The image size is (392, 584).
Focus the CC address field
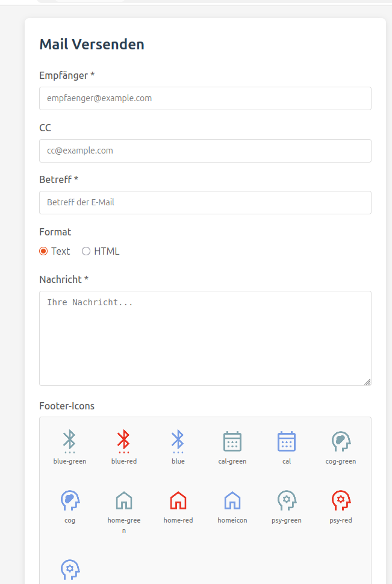(x=205, y=151)
